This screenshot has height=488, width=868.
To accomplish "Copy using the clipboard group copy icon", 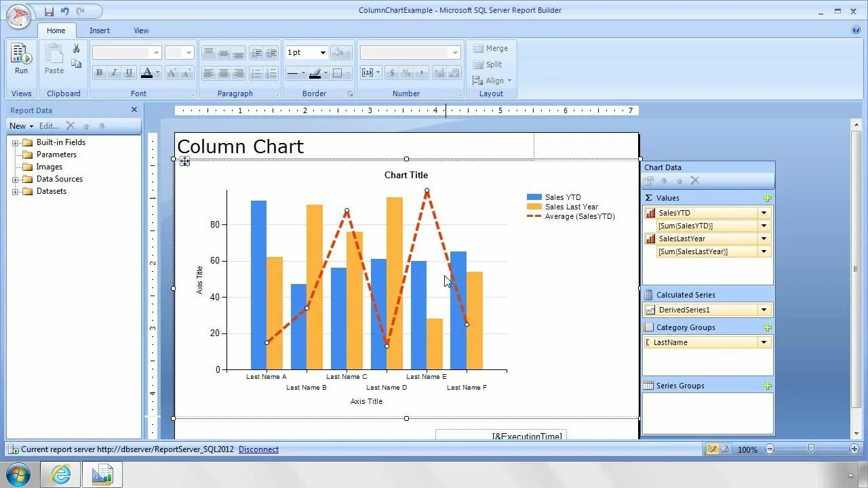I will 76,64.
